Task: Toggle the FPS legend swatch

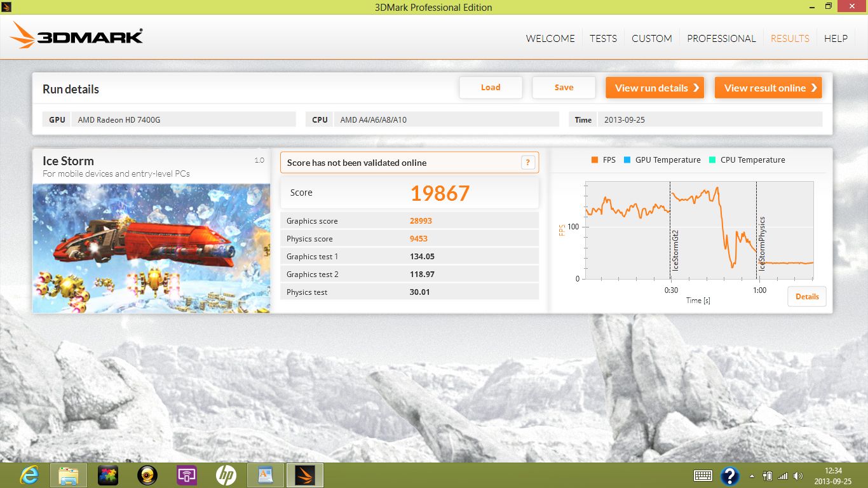Action: pos(595,160)
